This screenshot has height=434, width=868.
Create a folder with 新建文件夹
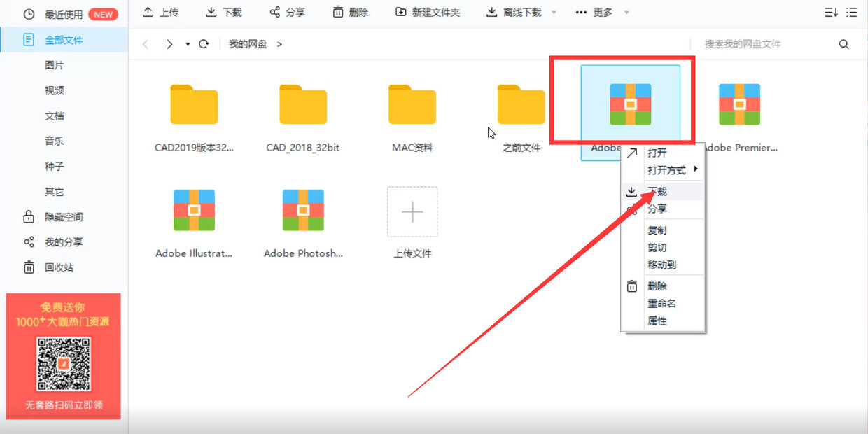428,12
